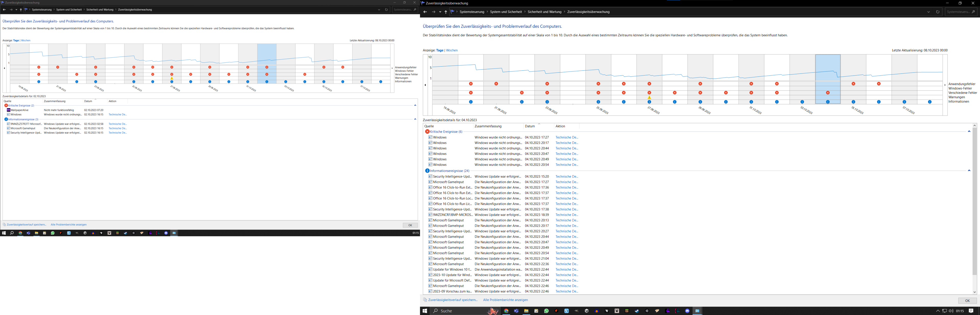Collapse the Informationsereignisse (3) group

click(415, 119)
